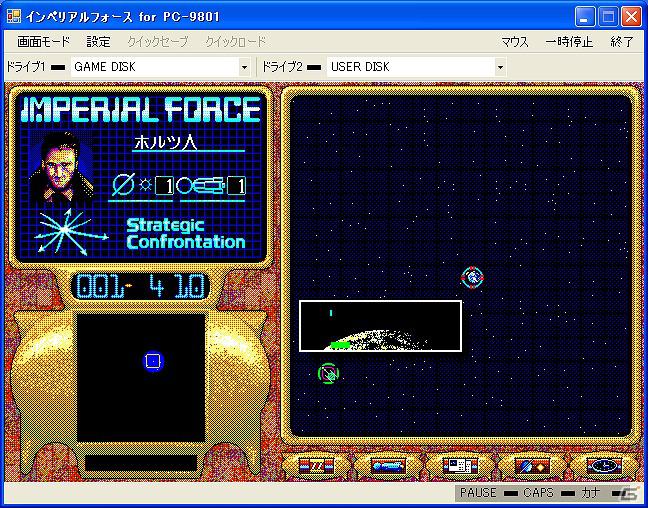The width and height of the screenshot is (648, 508).
Task: Click the slot machine 77 icon button
Action: (316, 466)
